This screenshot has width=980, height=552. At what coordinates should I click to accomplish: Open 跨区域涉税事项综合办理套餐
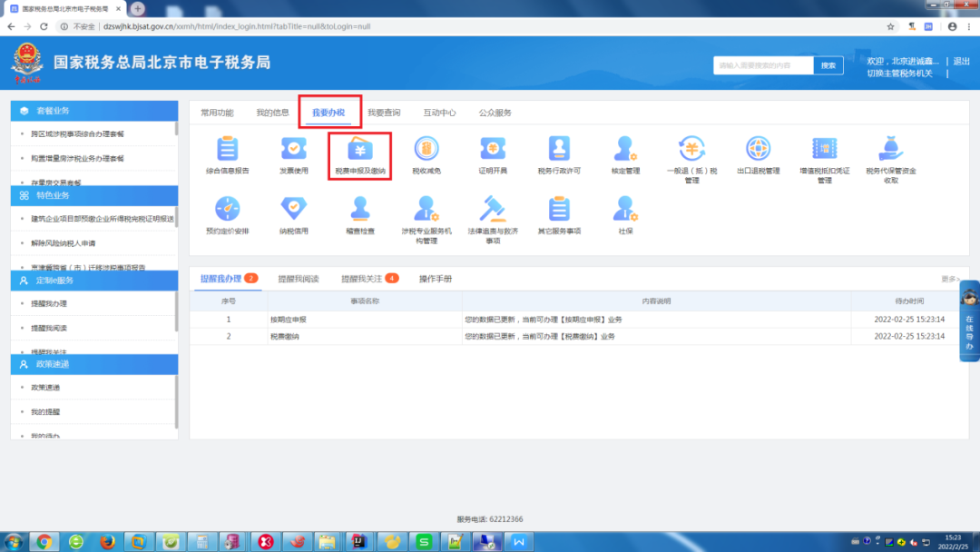click(x=77, y=133)
